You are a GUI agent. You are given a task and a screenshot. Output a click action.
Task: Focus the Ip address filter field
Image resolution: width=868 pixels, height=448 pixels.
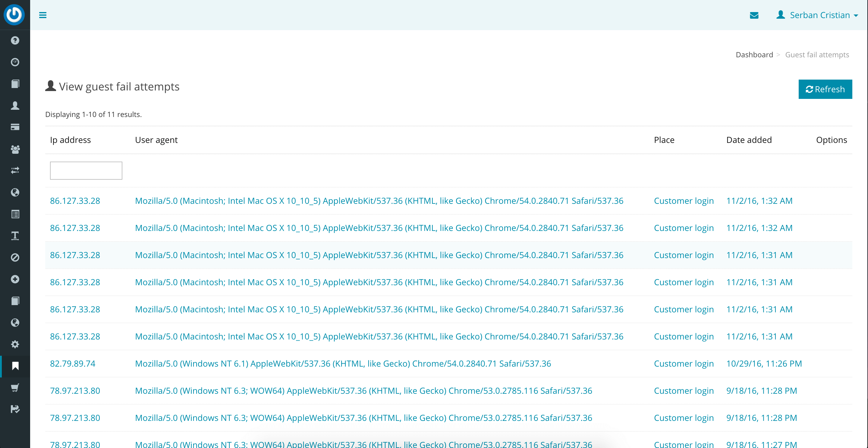pos(86,171)
